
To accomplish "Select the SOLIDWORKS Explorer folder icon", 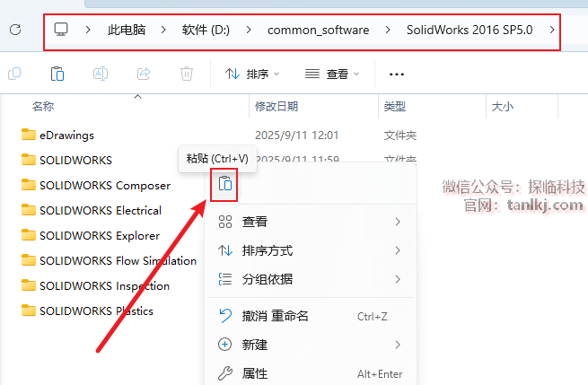I will [29, 234].
